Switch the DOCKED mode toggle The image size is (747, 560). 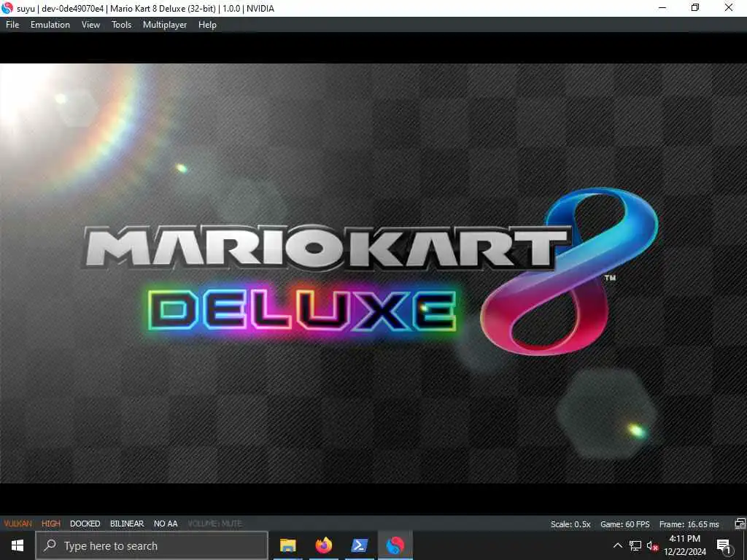click(x=85, y=524)
